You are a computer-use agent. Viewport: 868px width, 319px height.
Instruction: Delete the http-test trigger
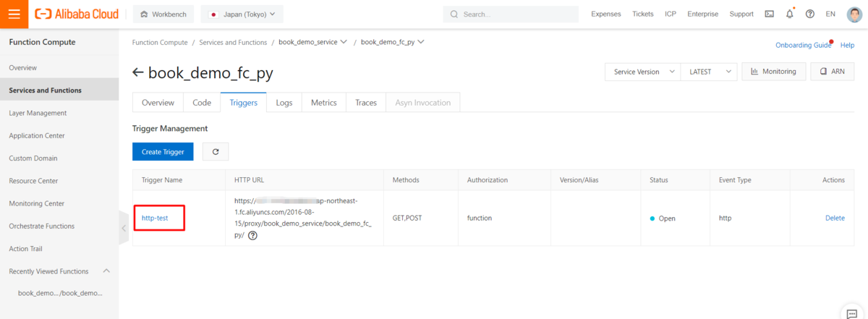(x=835, y=218)
